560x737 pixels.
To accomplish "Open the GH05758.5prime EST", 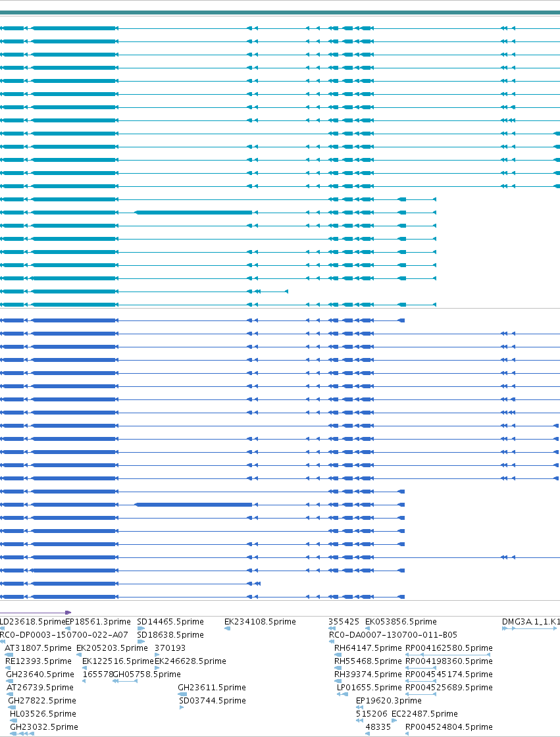I will coord(147,674).
